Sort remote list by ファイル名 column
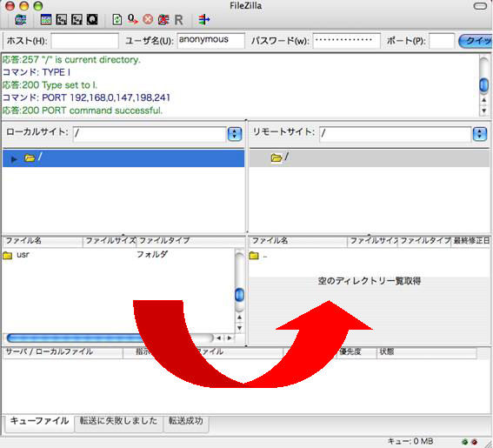Viewport: 493px width, 448px height. (x=298, y=241)
